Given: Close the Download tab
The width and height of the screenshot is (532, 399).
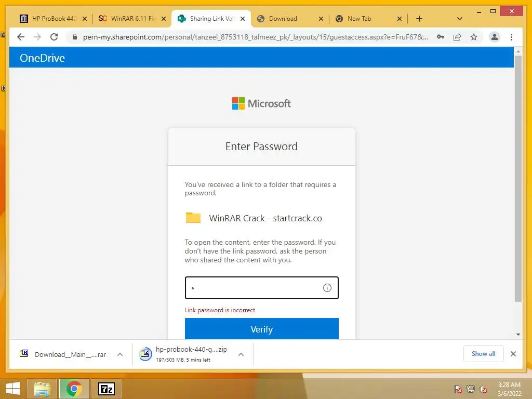Looking at the screenshot, I should click(x=321, y=19).
